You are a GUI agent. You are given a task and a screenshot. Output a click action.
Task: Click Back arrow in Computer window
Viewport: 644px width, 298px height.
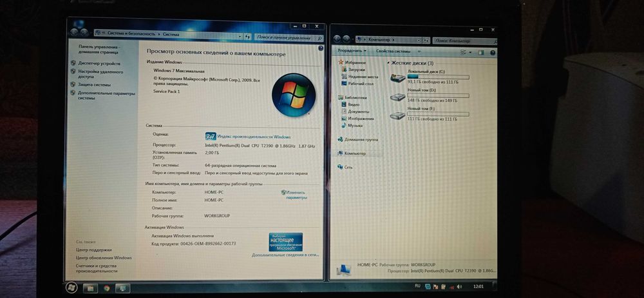coord(336,39)
